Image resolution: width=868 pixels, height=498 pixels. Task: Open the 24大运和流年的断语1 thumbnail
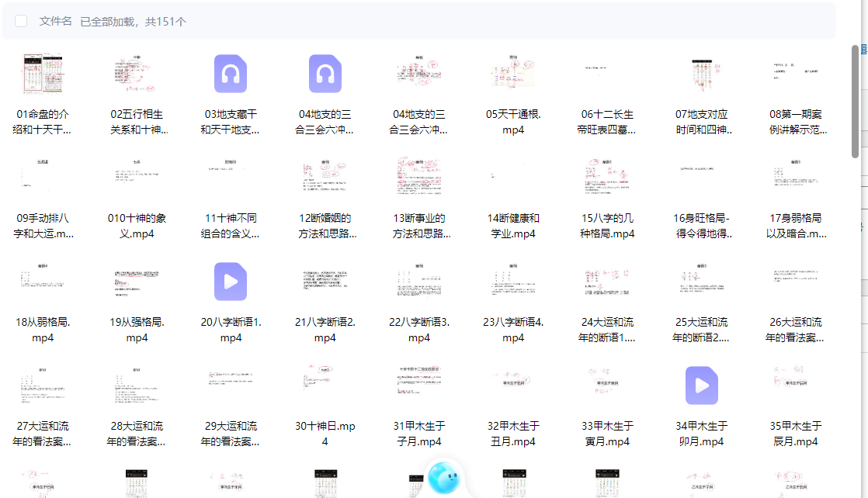point(607,282)
